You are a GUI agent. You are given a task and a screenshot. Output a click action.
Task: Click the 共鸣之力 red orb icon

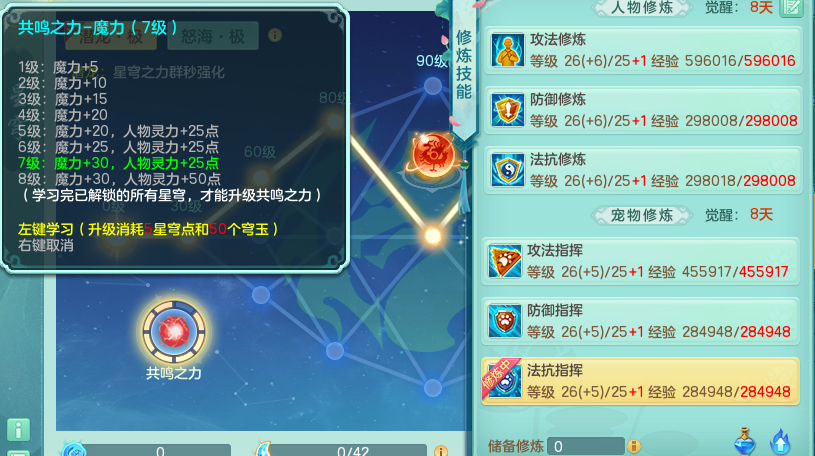[x=174, y=331]
